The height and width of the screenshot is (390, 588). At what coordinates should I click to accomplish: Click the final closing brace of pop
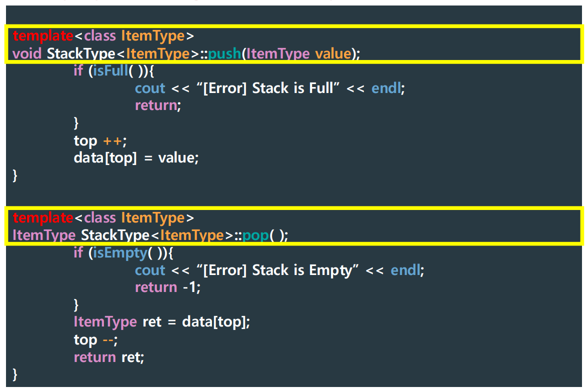pyautogui.click(x=15, y=374)
